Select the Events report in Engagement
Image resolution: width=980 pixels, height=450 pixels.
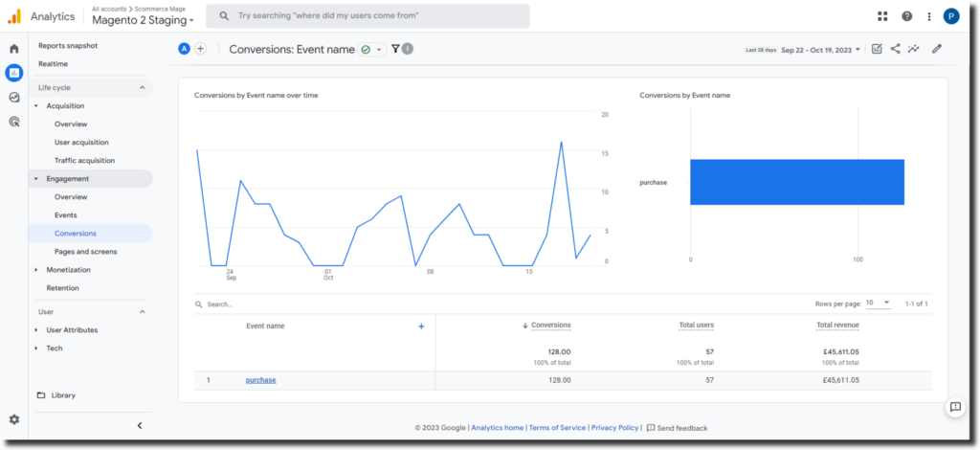66,215
